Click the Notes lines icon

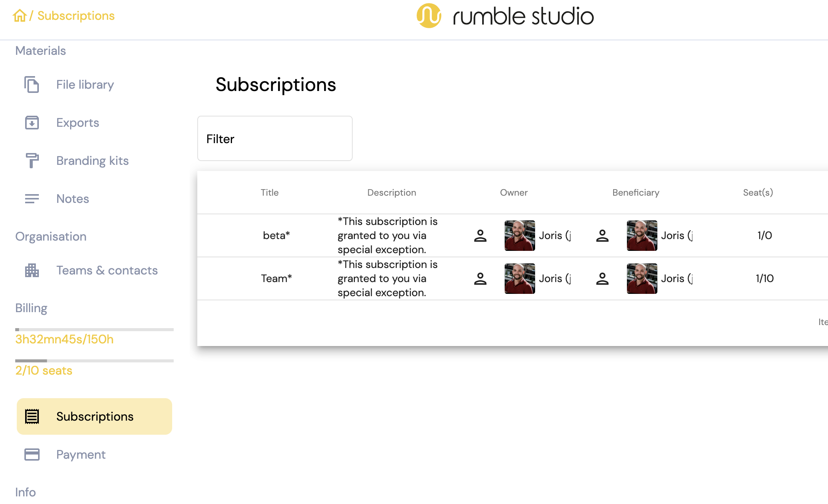(32, 199)
